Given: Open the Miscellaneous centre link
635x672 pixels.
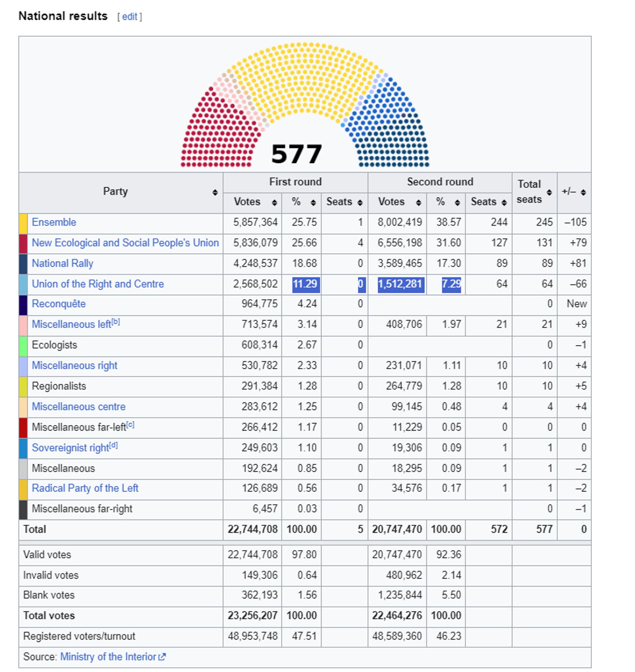Looking at the screenshot, I should tap(79, 407).
